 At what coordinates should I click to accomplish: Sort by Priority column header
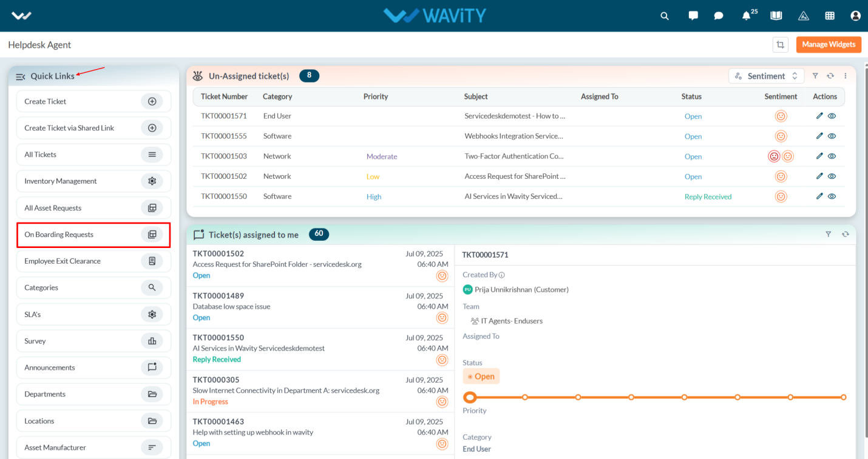click(376, 96)
